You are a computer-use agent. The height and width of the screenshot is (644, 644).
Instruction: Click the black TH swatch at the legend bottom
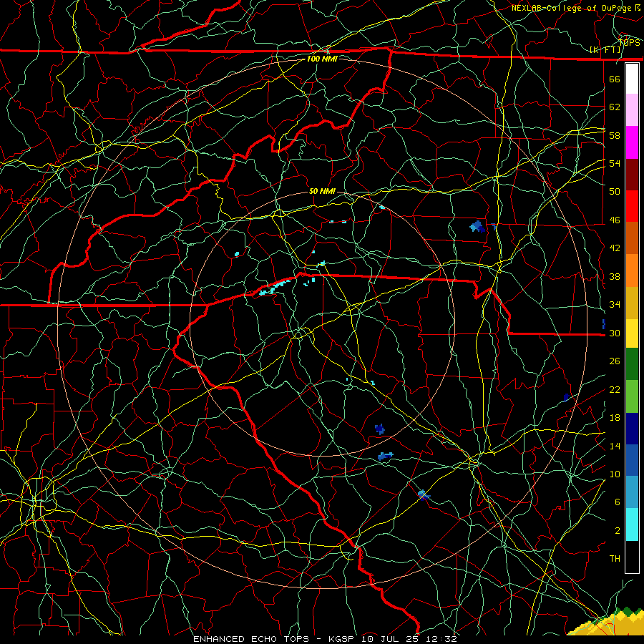[x=632, y=557]
